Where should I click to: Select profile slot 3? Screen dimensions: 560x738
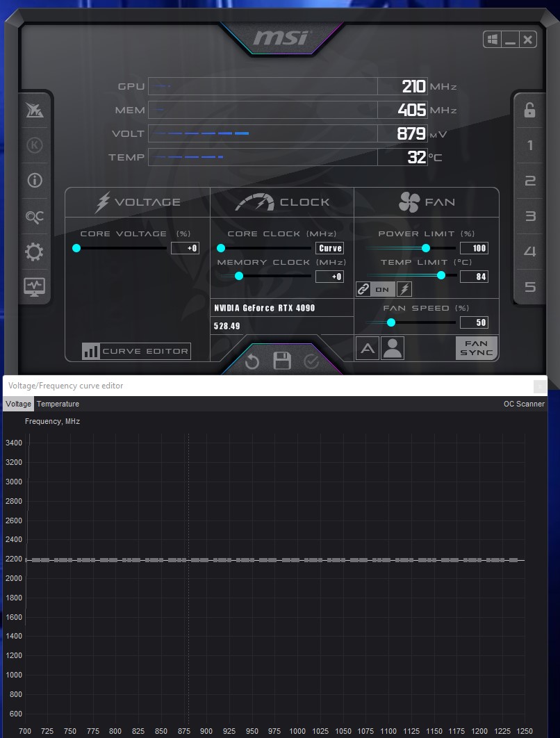coord(530,216)
